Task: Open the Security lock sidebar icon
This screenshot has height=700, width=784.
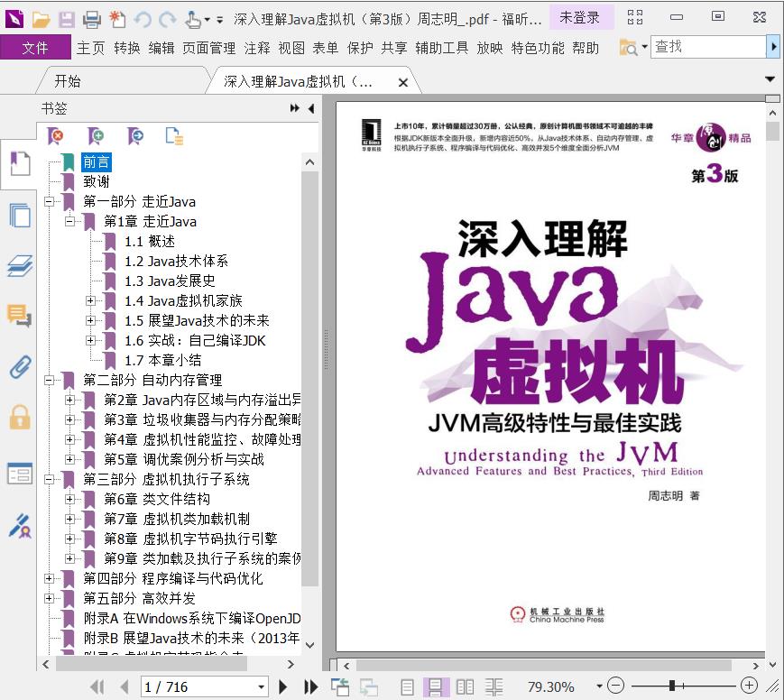Action: [20, 418]
